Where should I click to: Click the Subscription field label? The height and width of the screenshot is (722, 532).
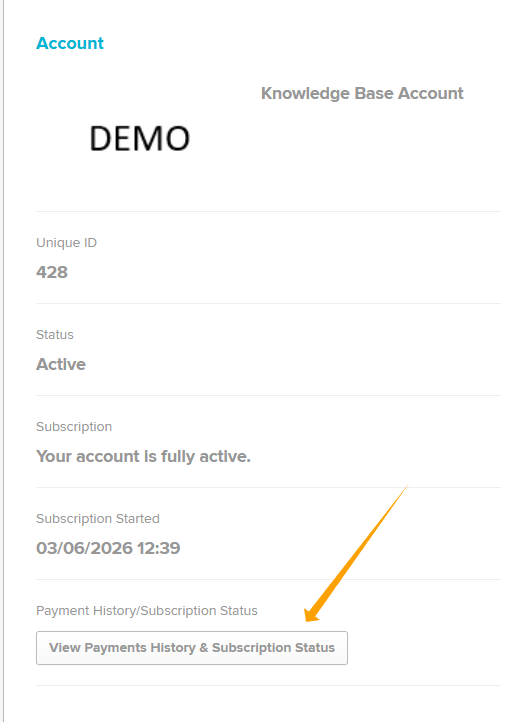tap(74, 427)
